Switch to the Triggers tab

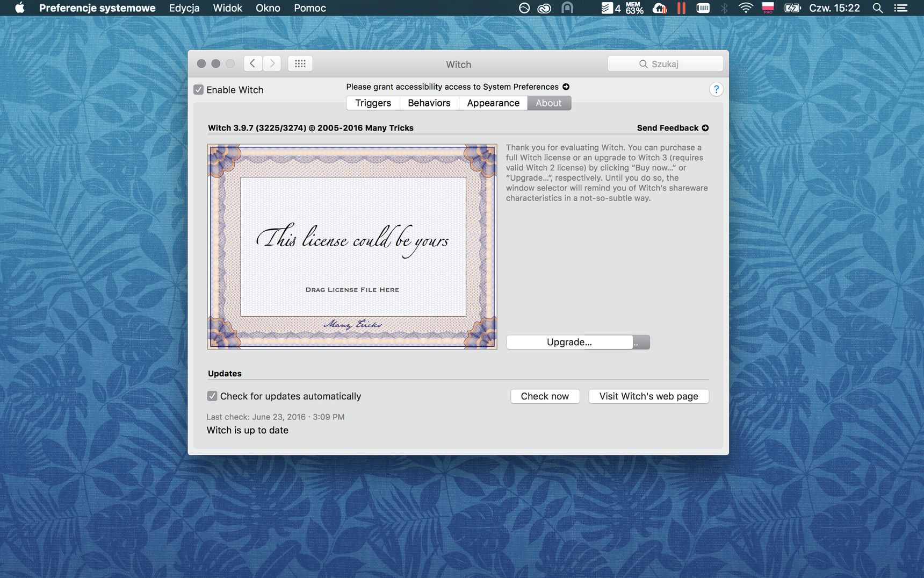point(373,103)
